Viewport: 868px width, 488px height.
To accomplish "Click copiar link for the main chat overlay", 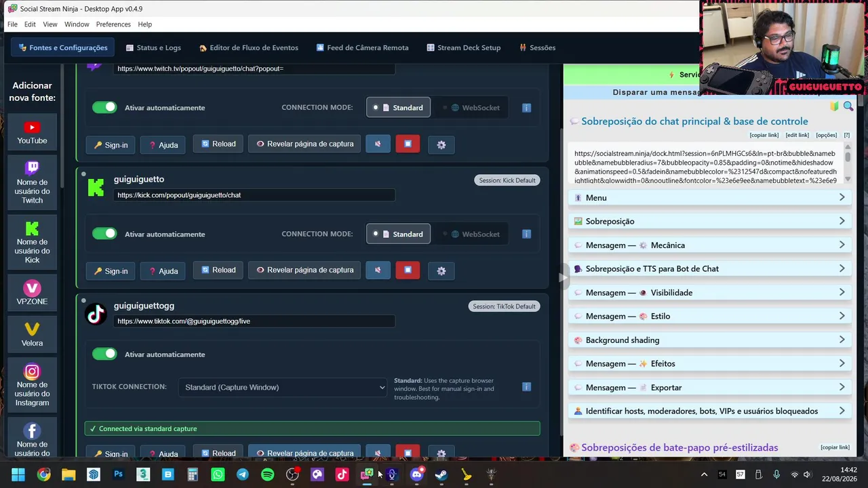I will click(x=764, y=136).
